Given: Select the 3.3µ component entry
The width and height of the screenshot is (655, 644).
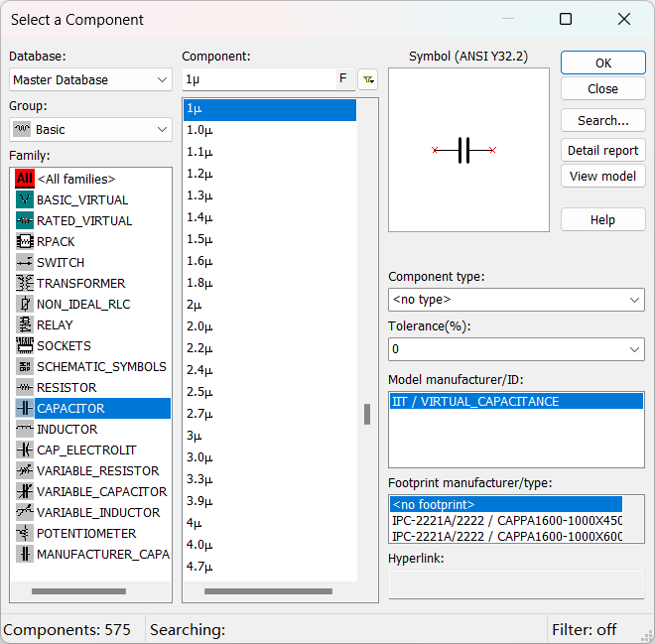Looking at the screenshot, I should coord(270,479).
